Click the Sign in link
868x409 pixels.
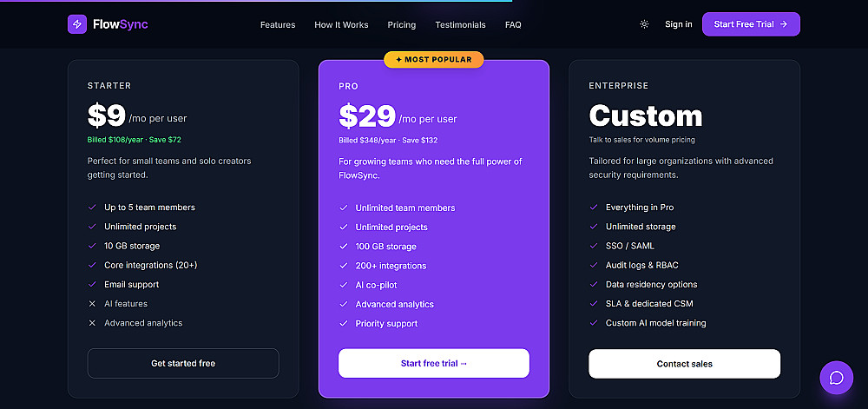pos(679,24)
